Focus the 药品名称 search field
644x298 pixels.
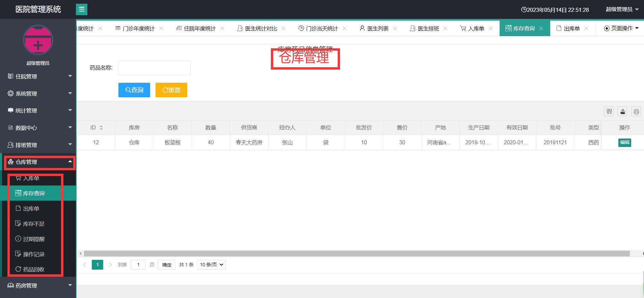[155, 68]
